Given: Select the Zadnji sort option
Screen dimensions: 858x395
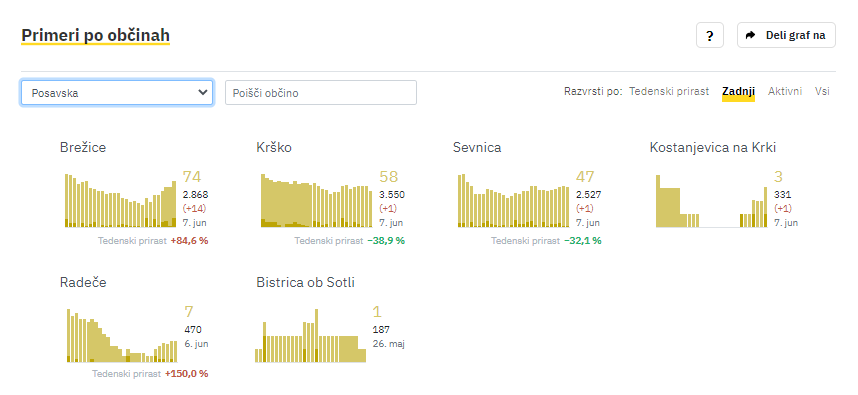Looking at the screenshot, I should pyautogui.click(x=738, y=91).
